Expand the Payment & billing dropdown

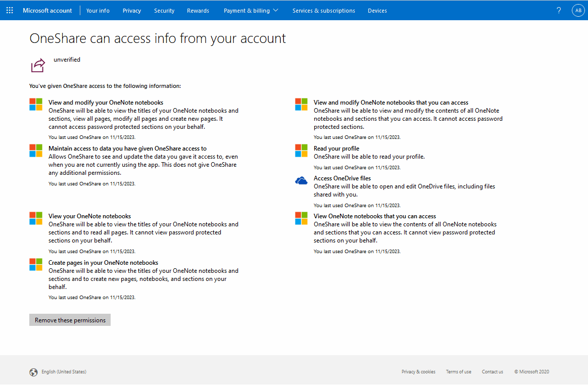coord(251,11)
